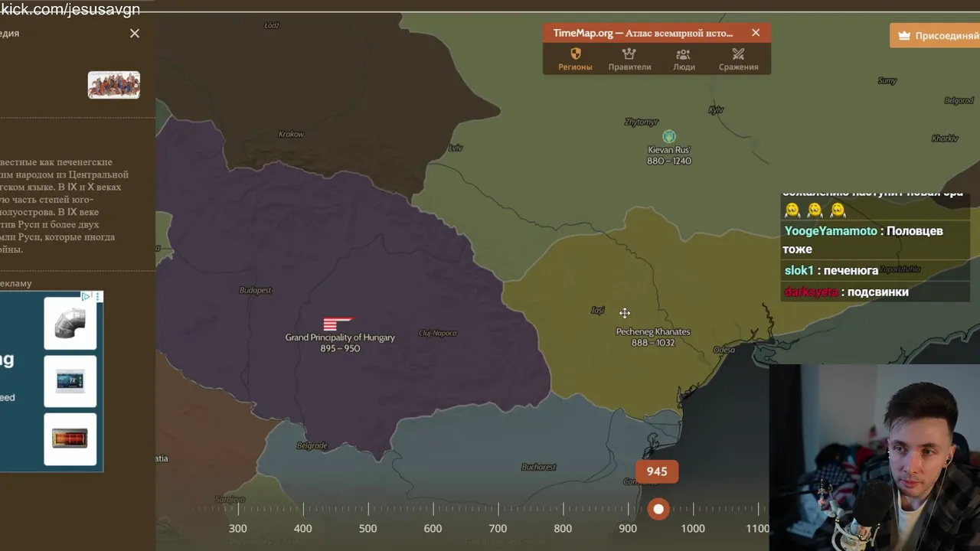The width and height of the screenshot is (980, 551).
Task: Click the Bucharest city label
Action: 538,467
